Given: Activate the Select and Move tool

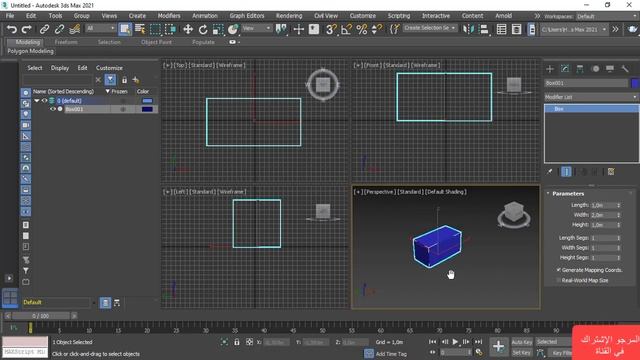Looking at the screenshot, I should (x=188, y=29).
